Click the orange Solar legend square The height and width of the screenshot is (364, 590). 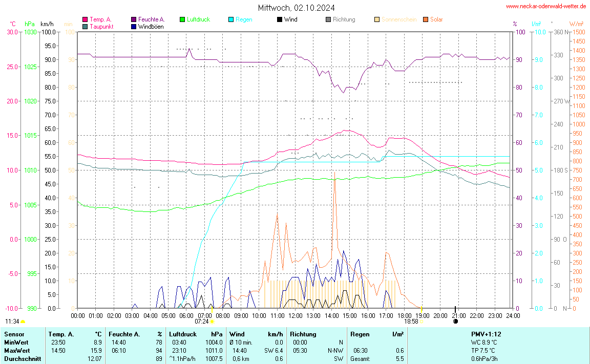[426, 19]
